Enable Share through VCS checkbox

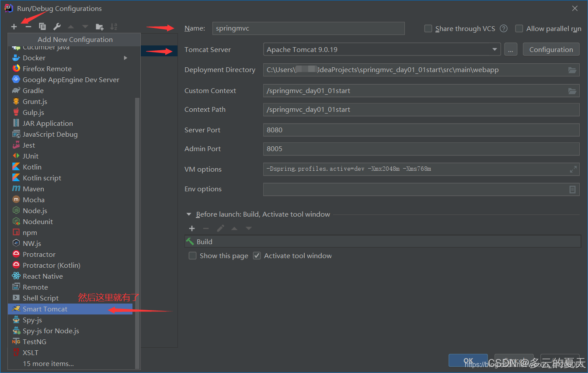click(x=428, y=28)
